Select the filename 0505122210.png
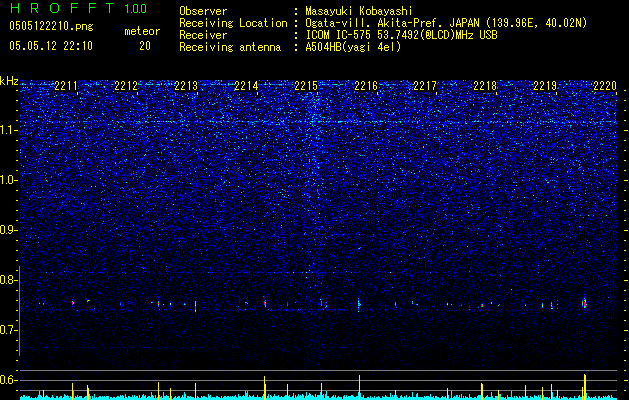Screen dimensions: 629x400 pyautogui.click(x=51, y=26)
